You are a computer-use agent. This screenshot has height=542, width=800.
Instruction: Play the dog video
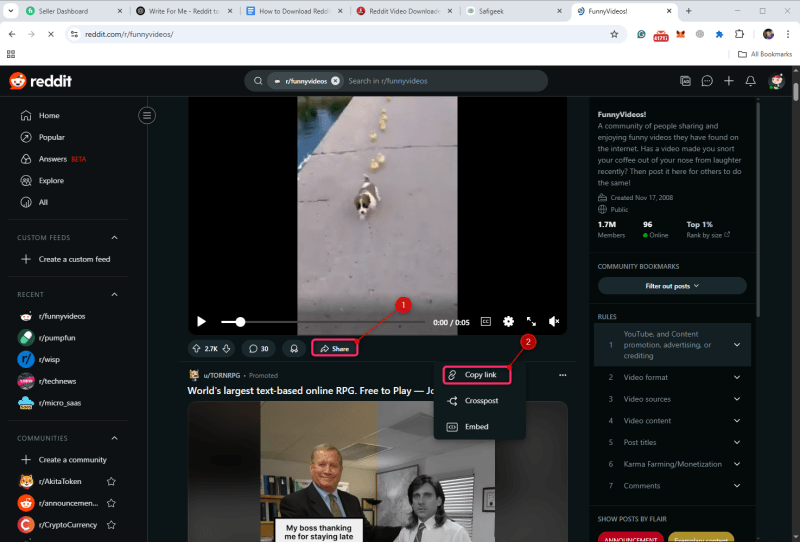click(x=202, y=322)
